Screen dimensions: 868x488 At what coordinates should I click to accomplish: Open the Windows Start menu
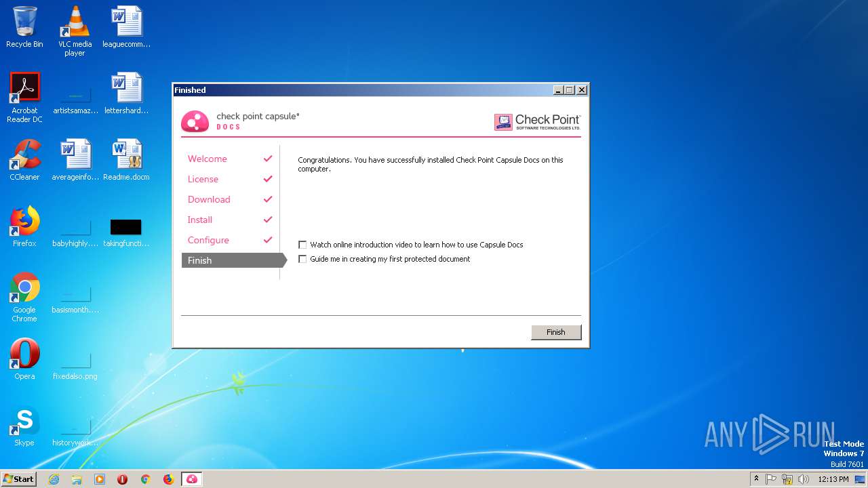tap(18, 479)
